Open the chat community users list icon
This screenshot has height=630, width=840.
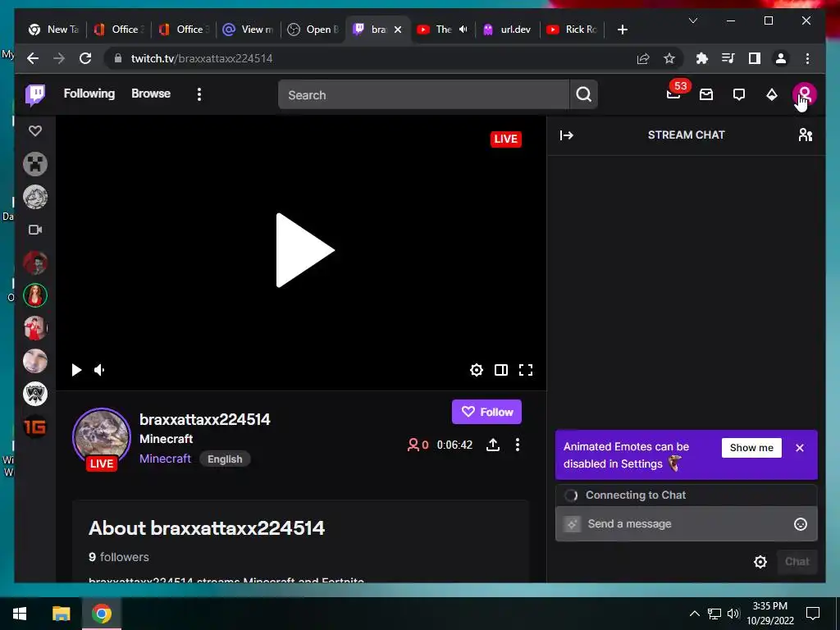[x=806, y=135]
